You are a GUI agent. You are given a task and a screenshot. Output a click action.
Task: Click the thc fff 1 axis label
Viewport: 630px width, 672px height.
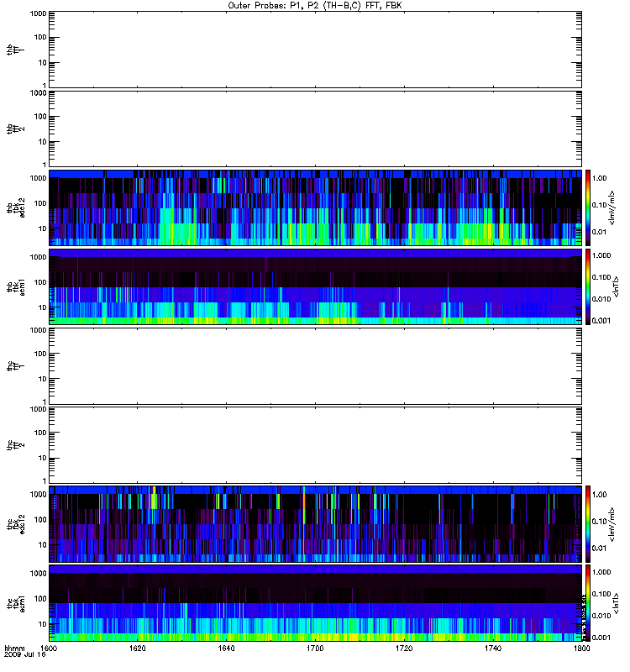pos(15,366)
